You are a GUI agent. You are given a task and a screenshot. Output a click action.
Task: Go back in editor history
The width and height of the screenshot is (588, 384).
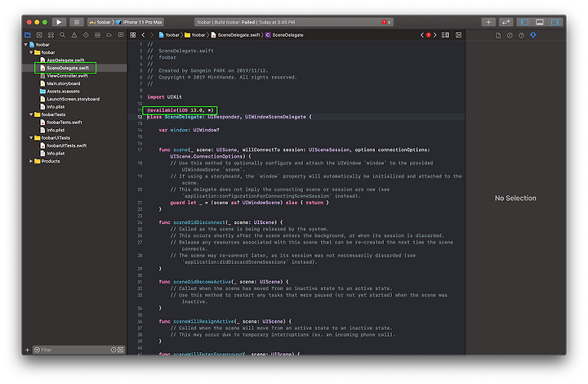143,35
